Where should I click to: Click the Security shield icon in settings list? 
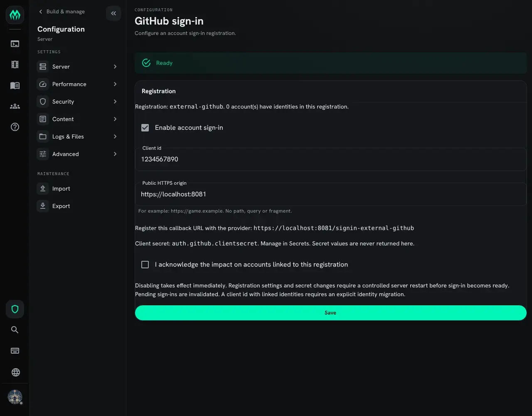click(x=43, y=102)
